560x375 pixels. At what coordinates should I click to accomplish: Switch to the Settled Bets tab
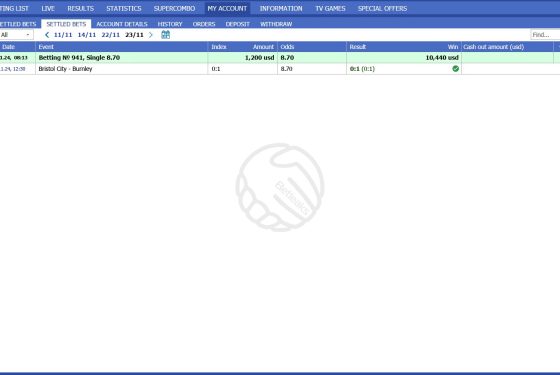point(66,24)
